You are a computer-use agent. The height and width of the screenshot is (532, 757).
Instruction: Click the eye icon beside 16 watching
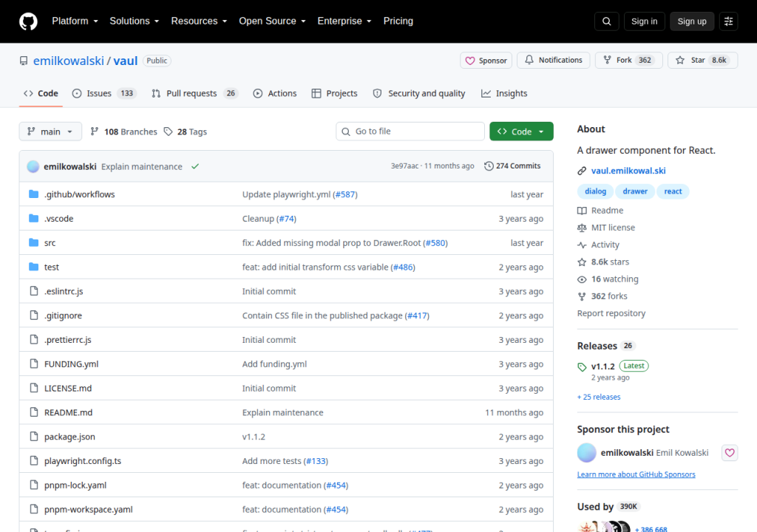point(582,279)
